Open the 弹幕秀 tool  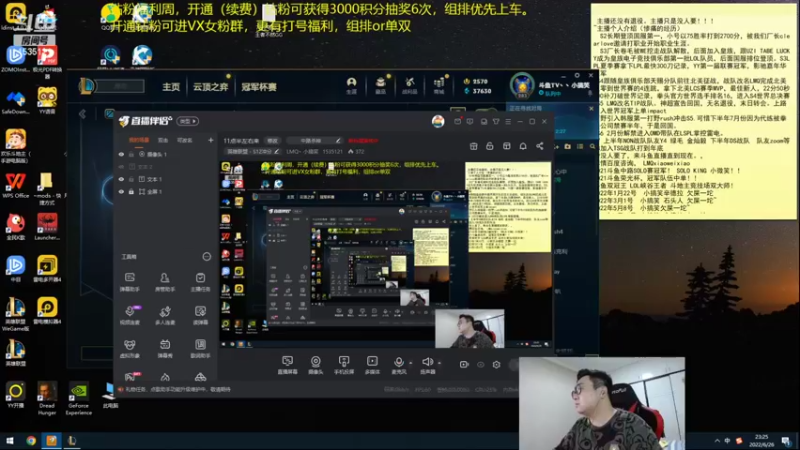click(x=165, y=349)
